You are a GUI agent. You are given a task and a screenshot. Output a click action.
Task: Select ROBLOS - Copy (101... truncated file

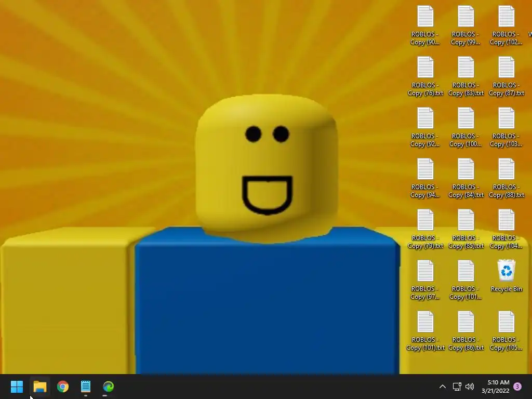click(466, 280)
